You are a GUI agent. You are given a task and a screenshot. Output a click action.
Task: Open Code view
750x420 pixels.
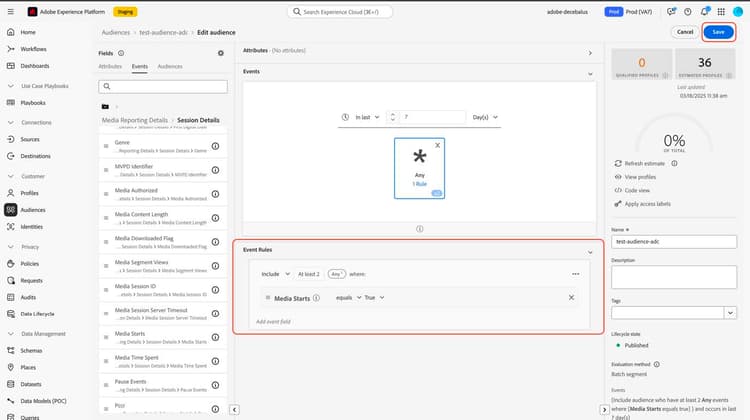(632, 190)
